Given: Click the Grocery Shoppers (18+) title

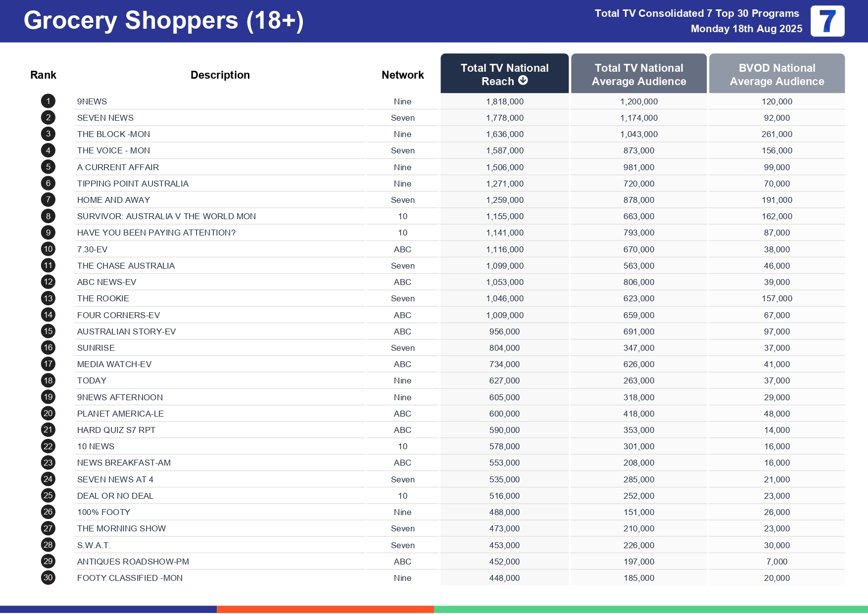Looking at the screenshot, I should [x=163, y=21].
